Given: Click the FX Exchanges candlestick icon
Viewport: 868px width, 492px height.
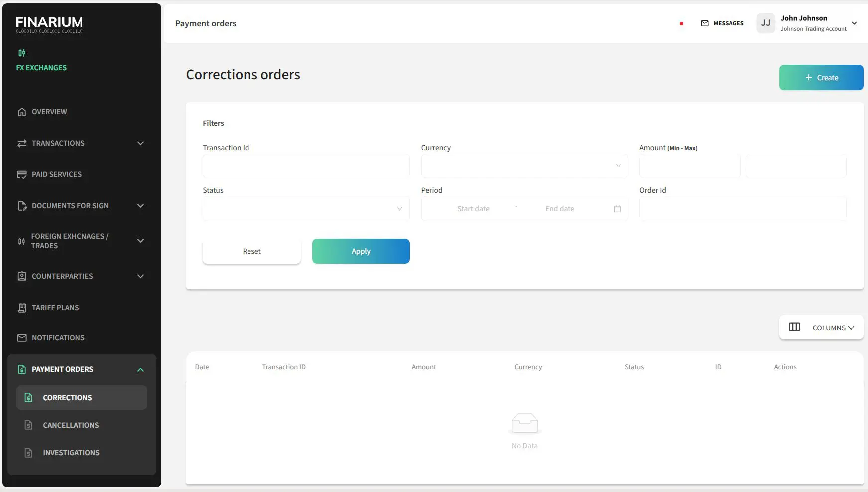Looking at the screenshot, I should 22,53.
